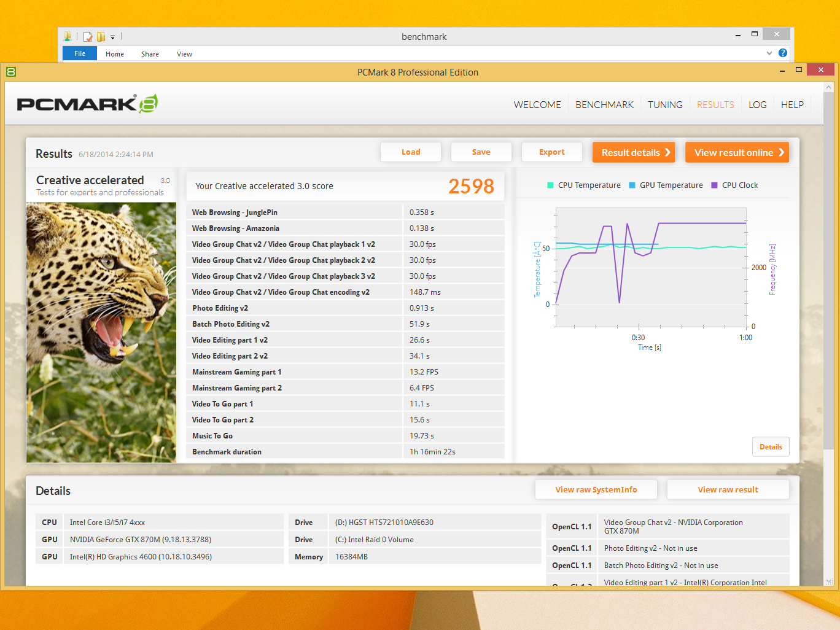Open the LOG tab
This screenshot has width=840, height=630.
tap(757, 105)
